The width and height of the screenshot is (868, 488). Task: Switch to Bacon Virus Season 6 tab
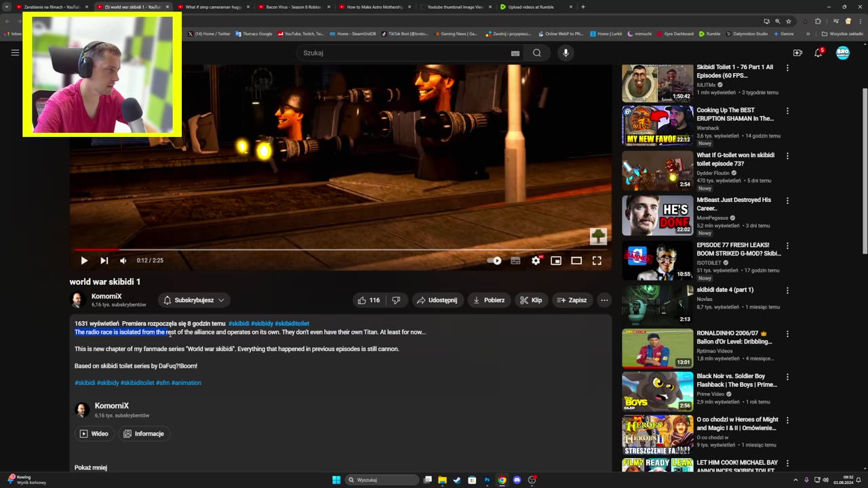pos(294,7)
